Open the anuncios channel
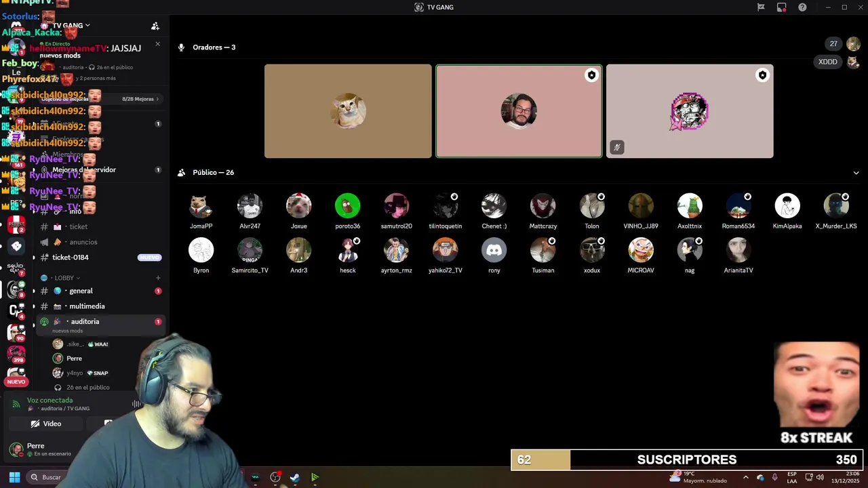 coord(100,242)
